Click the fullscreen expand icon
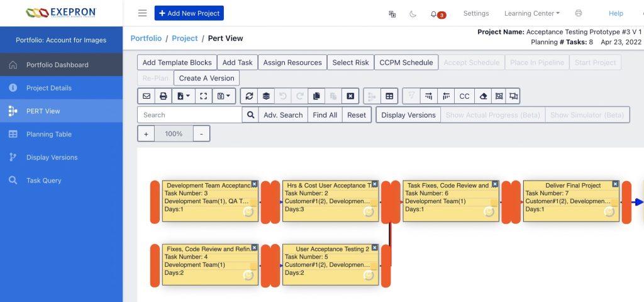The width and height of the screenshot is (644, 302). click(203, 96)
